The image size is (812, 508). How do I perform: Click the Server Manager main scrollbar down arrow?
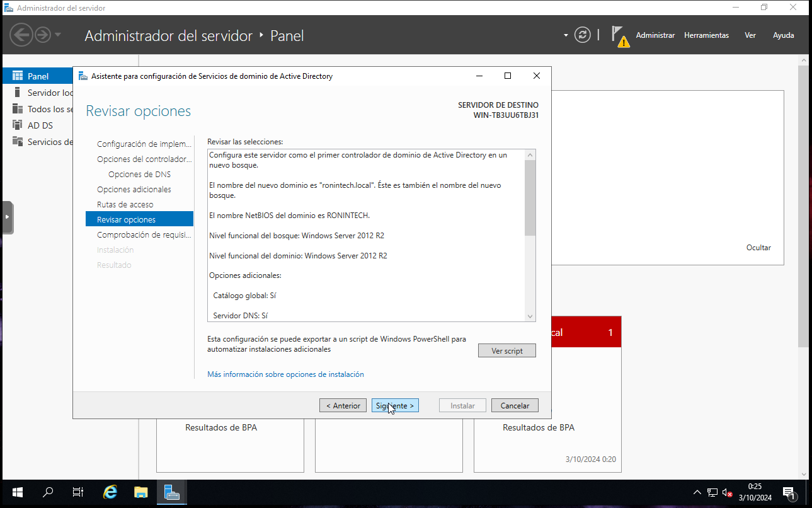tap(803, 474)
